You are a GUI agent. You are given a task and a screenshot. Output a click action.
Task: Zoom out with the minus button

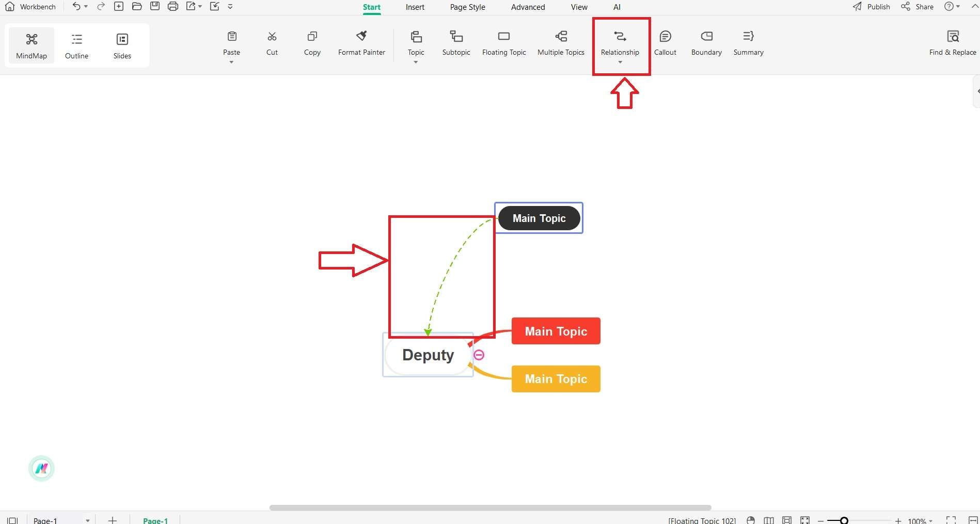click(821, 520)
